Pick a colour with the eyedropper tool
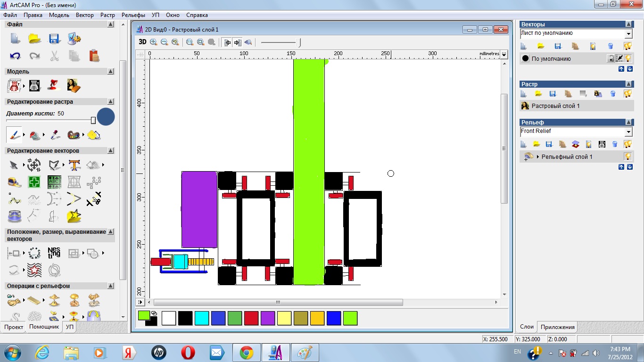Viewport: 644px width, 362px height. (55, 135)
